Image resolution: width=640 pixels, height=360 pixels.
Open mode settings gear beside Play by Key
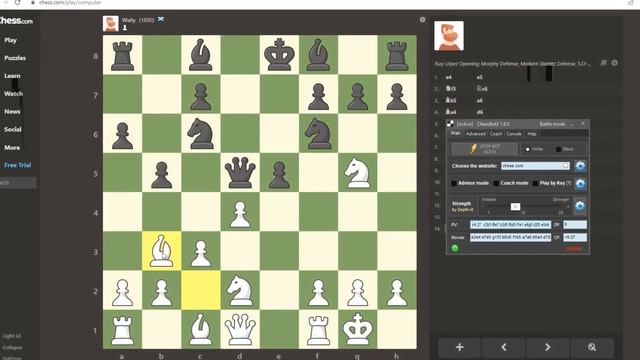click(580, 183)
